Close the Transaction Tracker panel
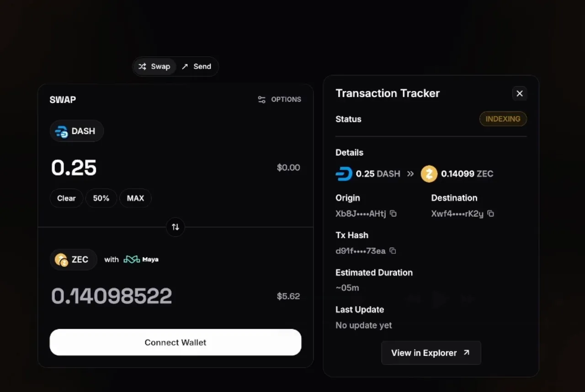The height and width of the screenshot is (392, 585). [519, 93]
